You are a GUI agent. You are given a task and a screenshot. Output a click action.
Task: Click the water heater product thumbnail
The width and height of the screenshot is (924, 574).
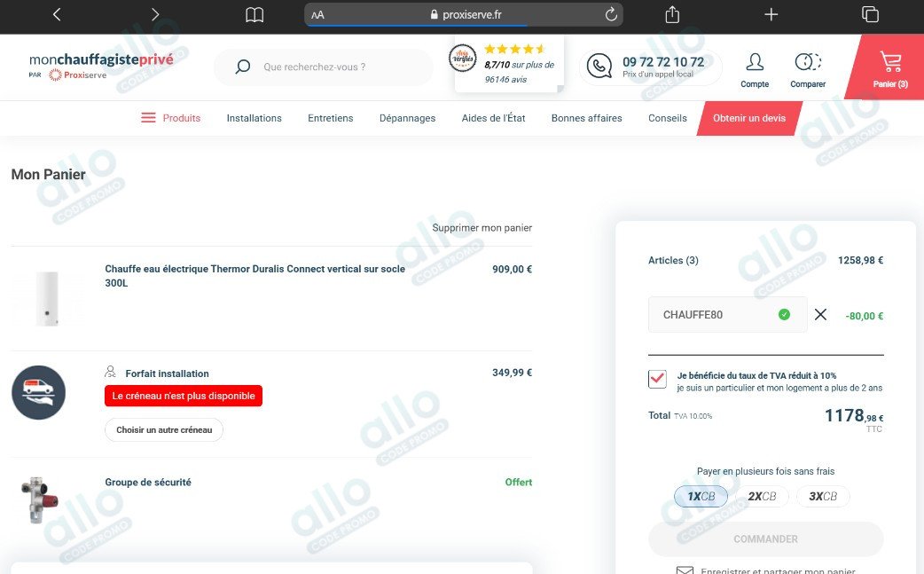(x=47, y=298)
